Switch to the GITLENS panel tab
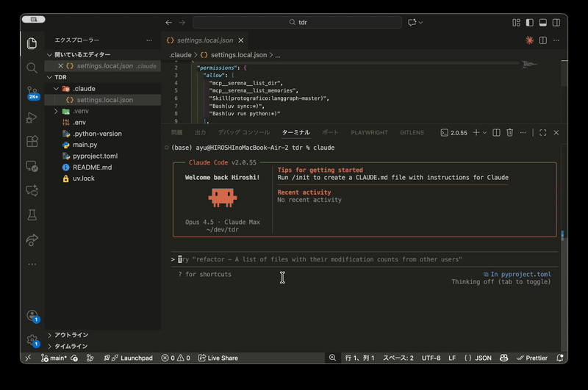Image resolution: width=588 pixels, height=390 pixels. pyautogui.click(x=412, y=133)
